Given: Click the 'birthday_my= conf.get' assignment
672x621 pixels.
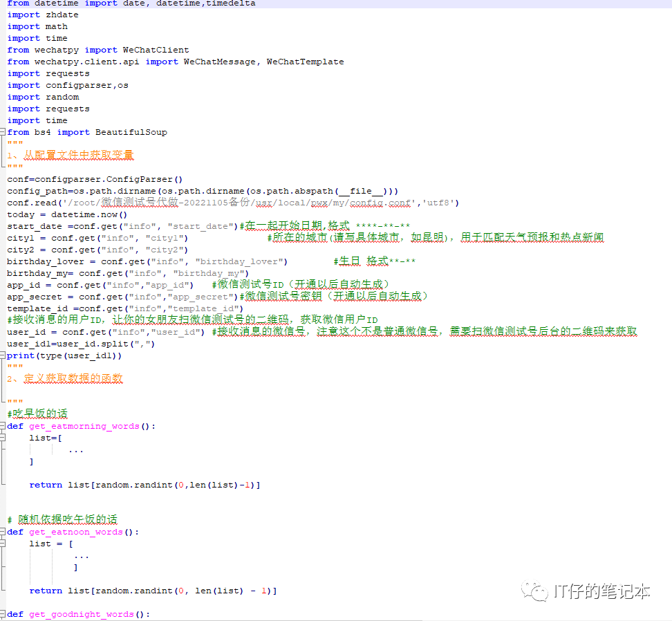Looking at the screenshot, I should pyautogui.click(x=128, y=273).
